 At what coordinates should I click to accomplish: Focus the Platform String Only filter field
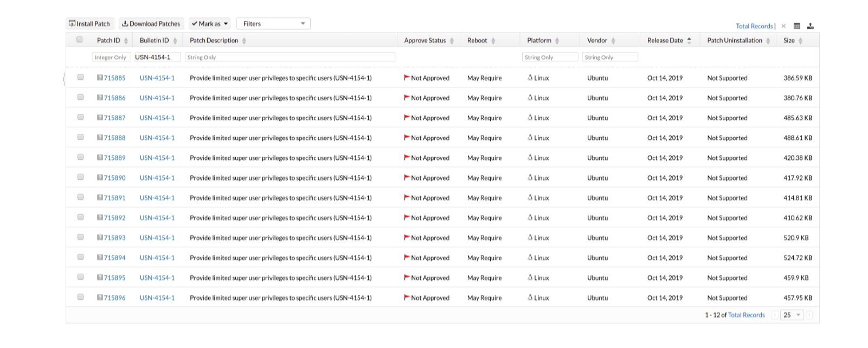[x=550, y=57]
